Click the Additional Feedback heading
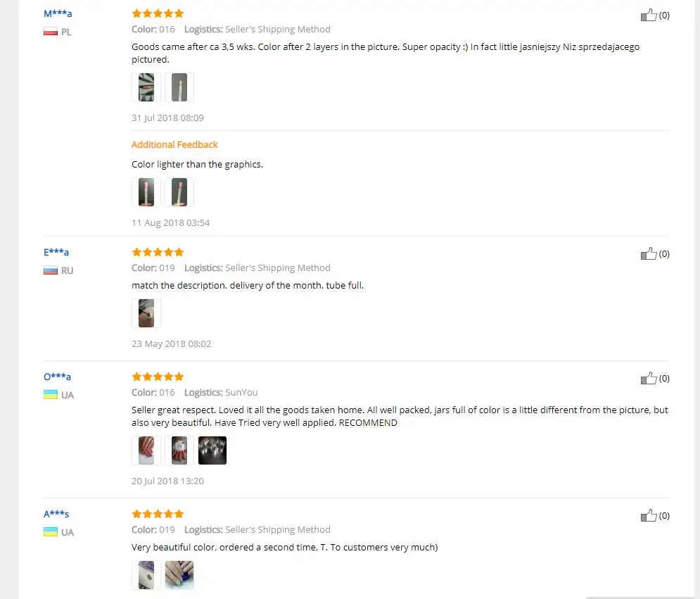This screenshot has width=700, height=599. pos(174,145)
